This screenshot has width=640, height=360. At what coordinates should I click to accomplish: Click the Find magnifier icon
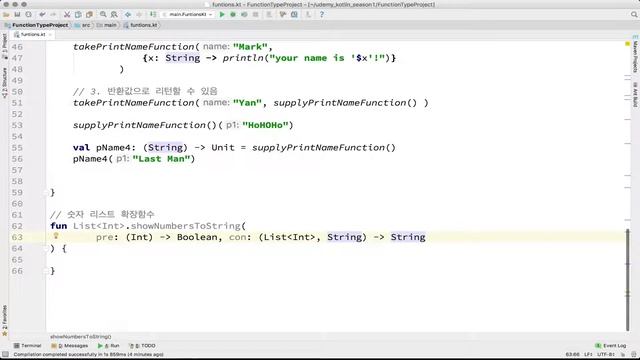pyautogui.click(x=103, y=14)
